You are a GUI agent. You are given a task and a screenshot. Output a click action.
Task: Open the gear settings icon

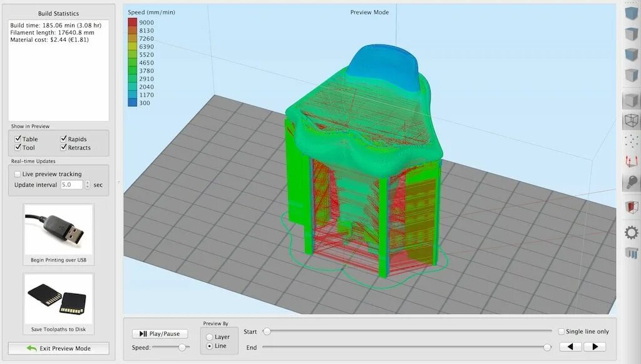tap(632, 233)
